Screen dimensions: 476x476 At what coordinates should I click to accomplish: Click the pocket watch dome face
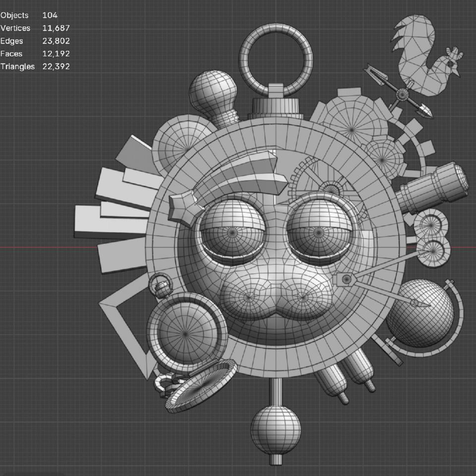click(186, 333)
